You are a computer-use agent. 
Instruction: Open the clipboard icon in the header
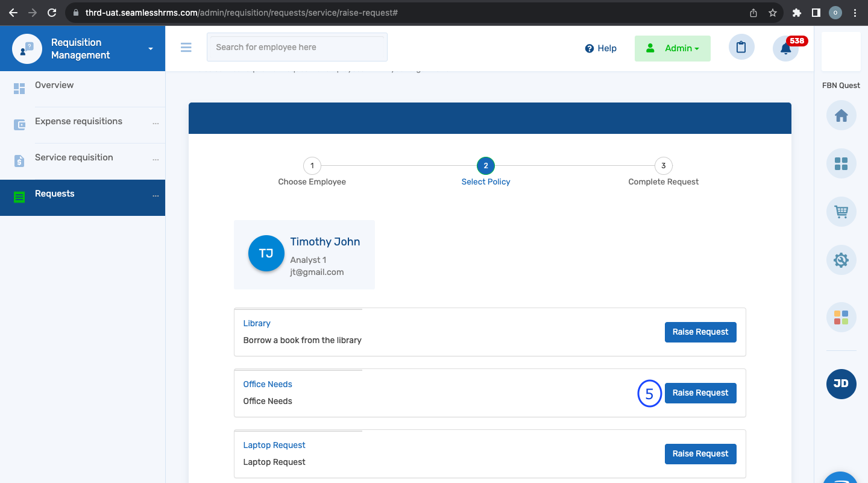[741, 47]
